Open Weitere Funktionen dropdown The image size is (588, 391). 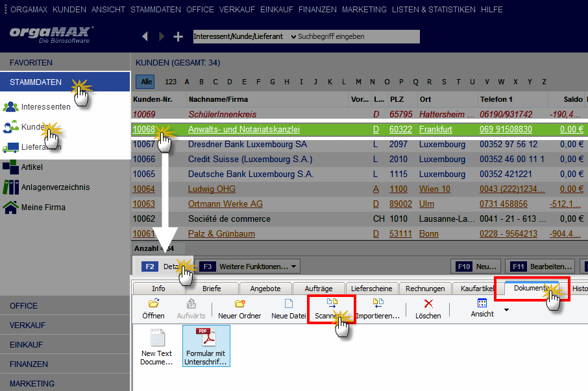click(247, 267)
